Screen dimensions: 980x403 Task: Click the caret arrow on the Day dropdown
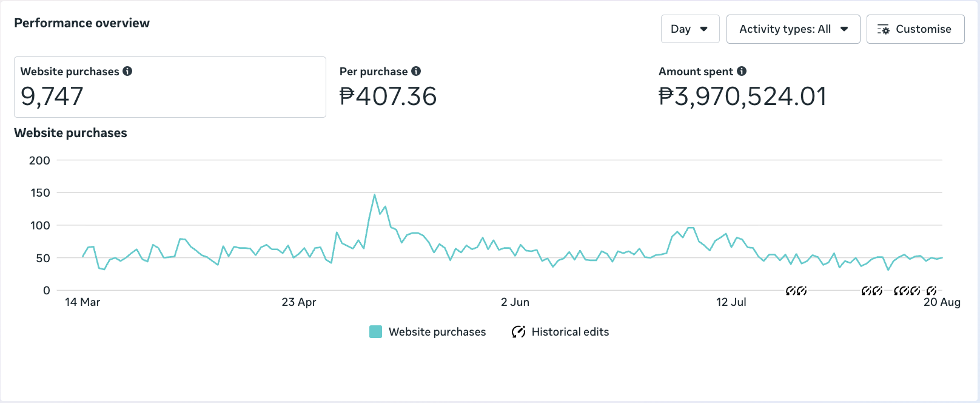click(x=704, y=29)
